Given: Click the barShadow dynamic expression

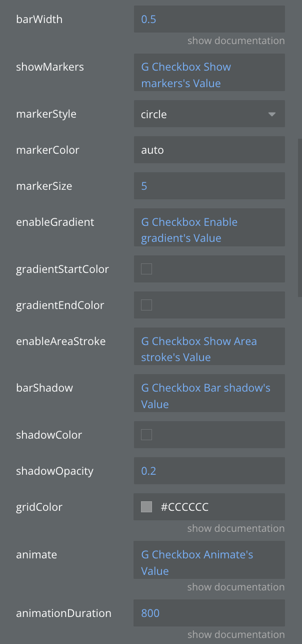Looking at the screenshot, I should pos(209,396).
